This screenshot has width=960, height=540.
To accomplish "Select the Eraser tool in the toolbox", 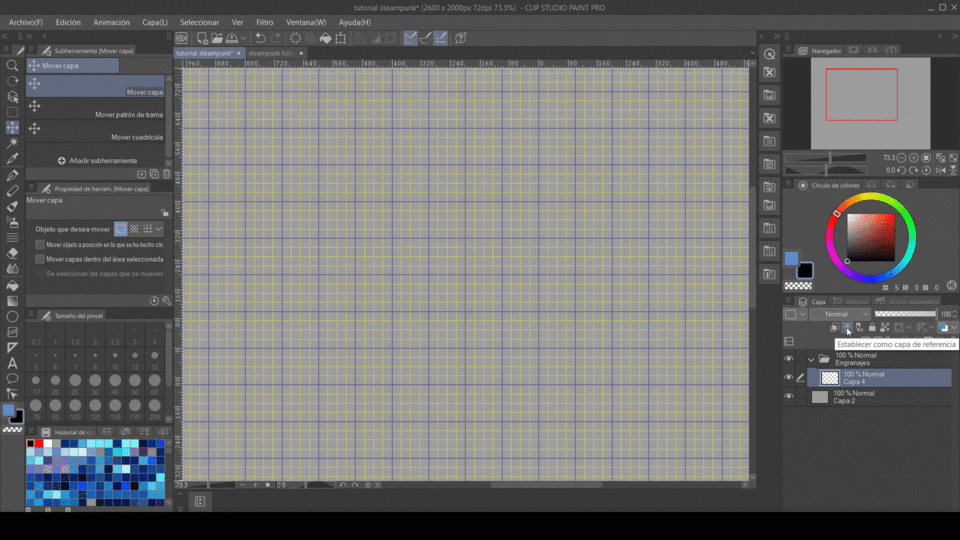I will (12, 253).
